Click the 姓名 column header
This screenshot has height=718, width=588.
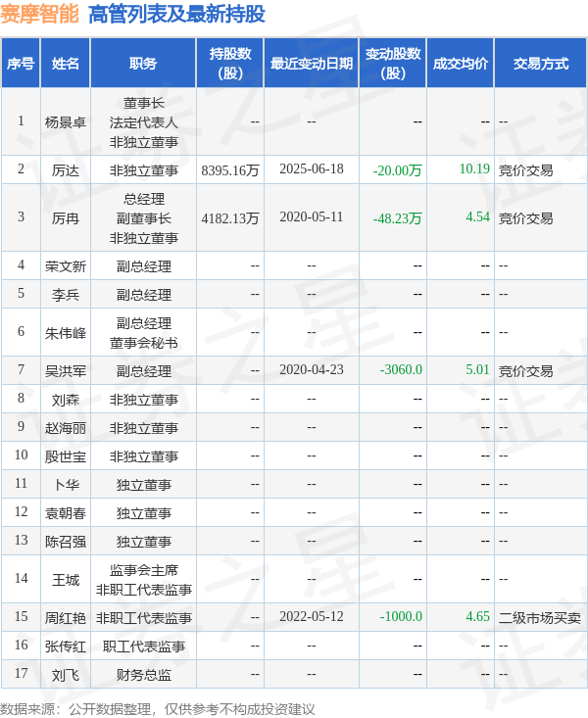click(x=65, y=64)
